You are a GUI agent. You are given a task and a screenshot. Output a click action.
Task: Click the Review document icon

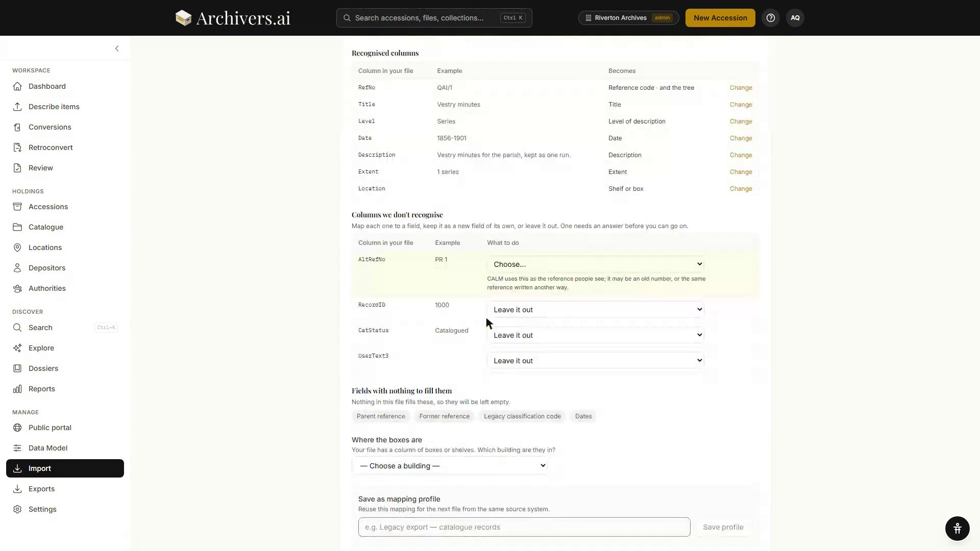pos(17,168)
